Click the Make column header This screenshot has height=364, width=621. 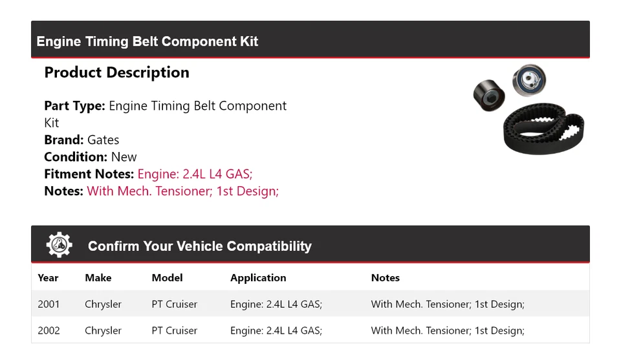point(98,277)
